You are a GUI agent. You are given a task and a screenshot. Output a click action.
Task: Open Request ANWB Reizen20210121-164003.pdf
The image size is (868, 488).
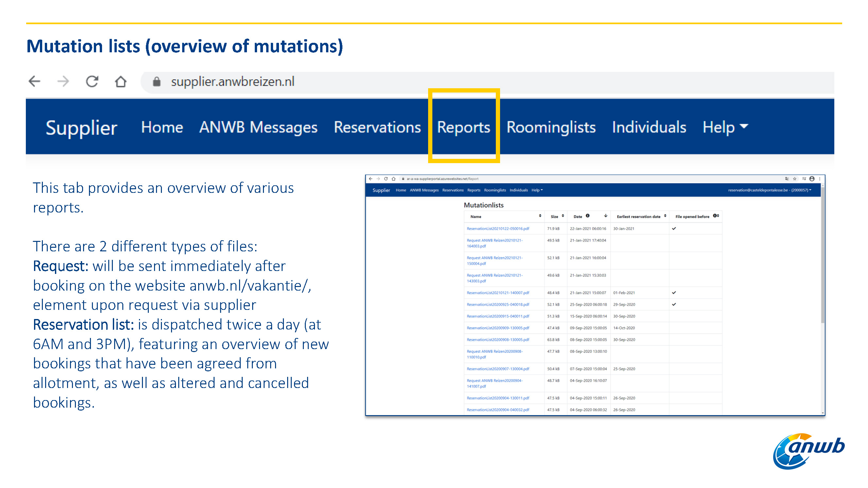[494, 243]
